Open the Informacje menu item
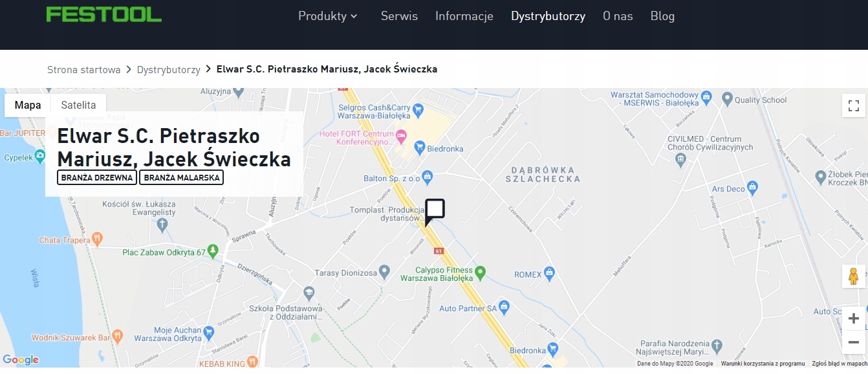868x374 pixels. 464,16
